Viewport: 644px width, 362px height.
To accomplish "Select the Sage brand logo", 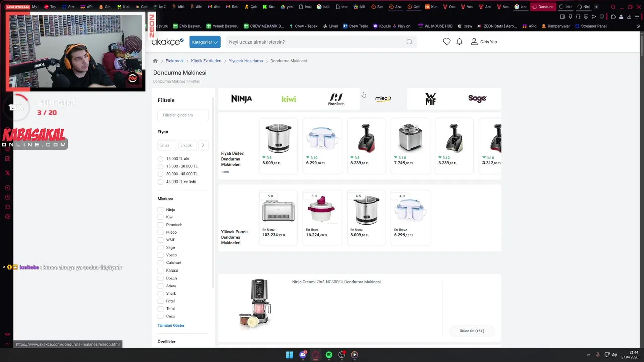I will (x=477, y=99).
